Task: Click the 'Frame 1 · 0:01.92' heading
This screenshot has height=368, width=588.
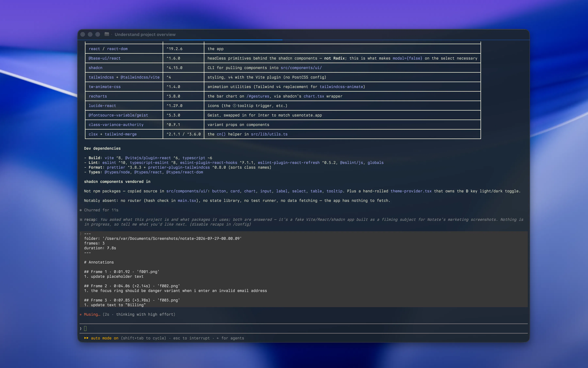Action: tap(122, 272)
